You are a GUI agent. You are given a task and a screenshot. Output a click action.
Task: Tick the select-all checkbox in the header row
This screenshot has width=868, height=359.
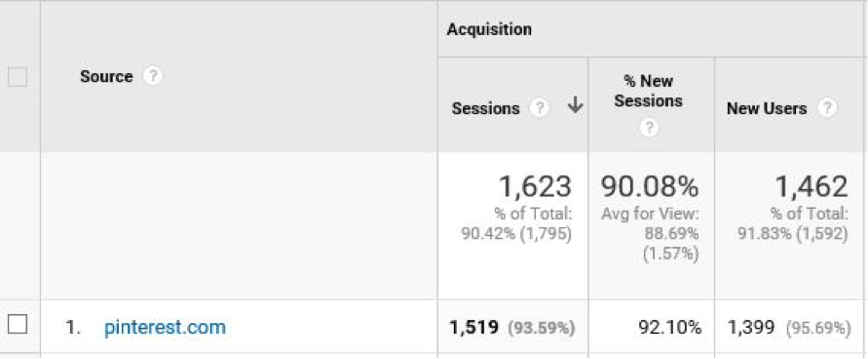[x=18, y=76]
